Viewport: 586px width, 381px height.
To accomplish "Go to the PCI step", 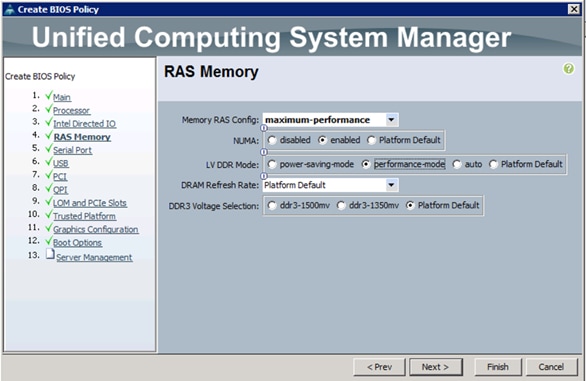I will tap(60, 176).
